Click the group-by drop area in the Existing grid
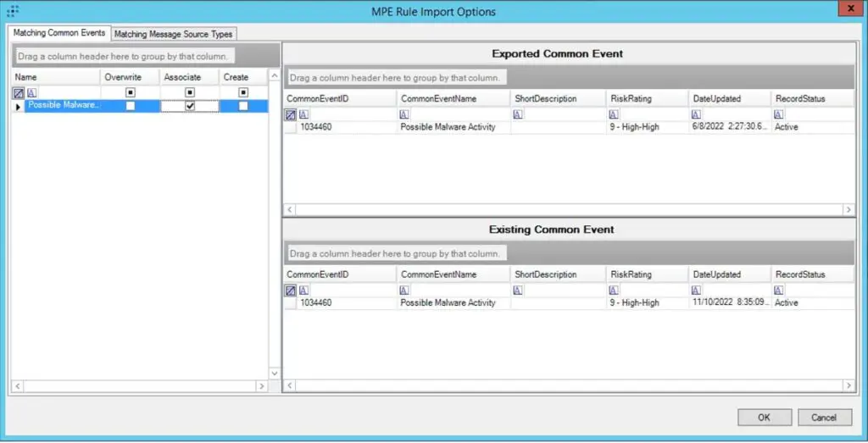The width and height of the screenshot is (868, 443). pyautogui.click(x=569, y=253)
